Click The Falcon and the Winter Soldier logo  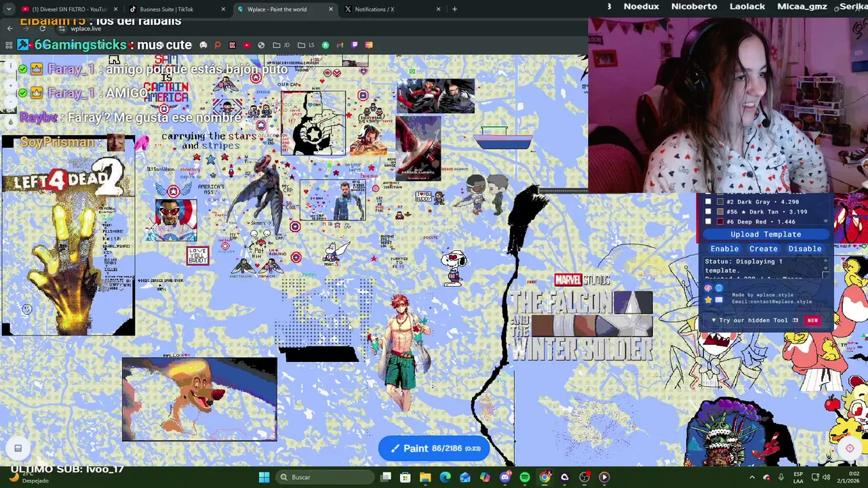(582, 317)
